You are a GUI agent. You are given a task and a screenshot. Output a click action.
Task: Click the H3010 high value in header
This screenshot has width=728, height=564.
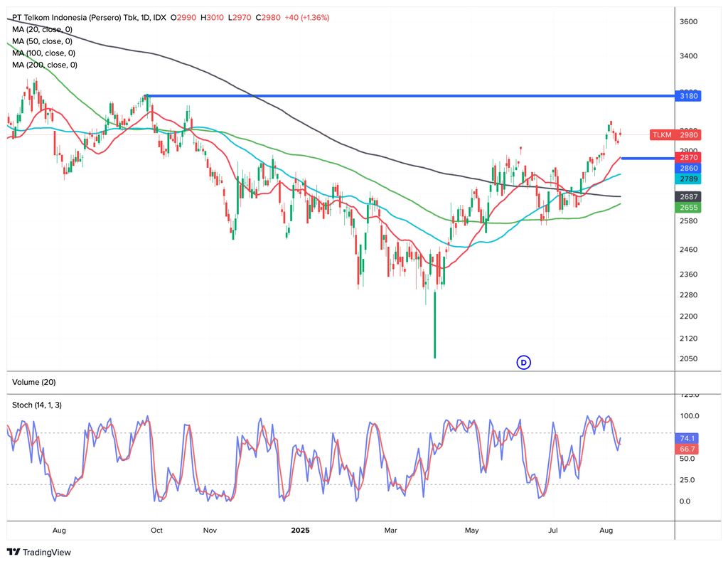point(212,18)
